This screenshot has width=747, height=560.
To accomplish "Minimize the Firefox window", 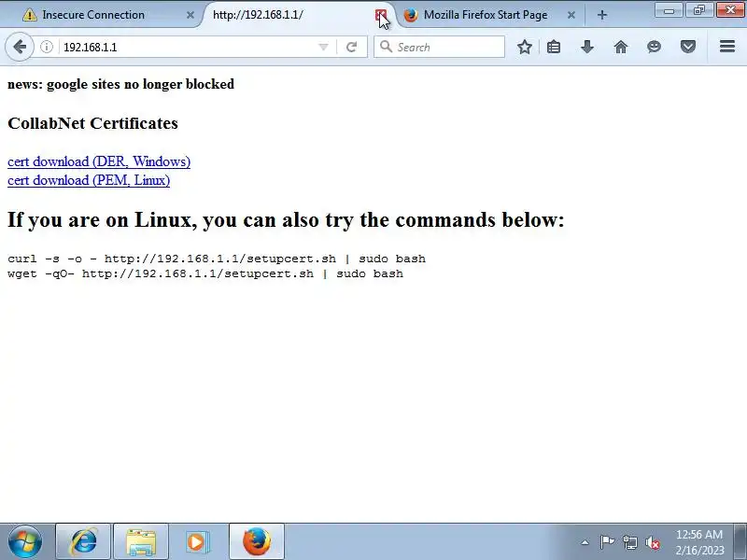I will coord(669,10).
